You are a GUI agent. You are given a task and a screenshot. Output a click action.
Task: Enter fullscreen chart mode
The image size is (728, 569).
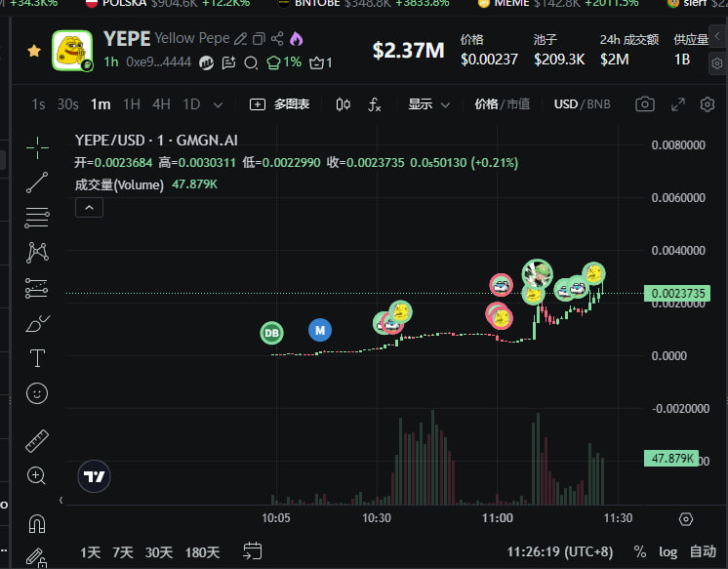click(678, 104)
